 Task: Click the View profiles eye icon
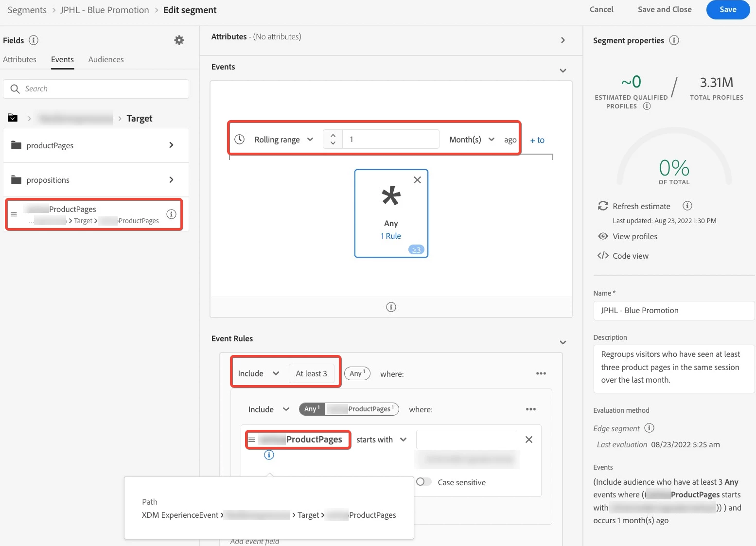pos(603,236)
